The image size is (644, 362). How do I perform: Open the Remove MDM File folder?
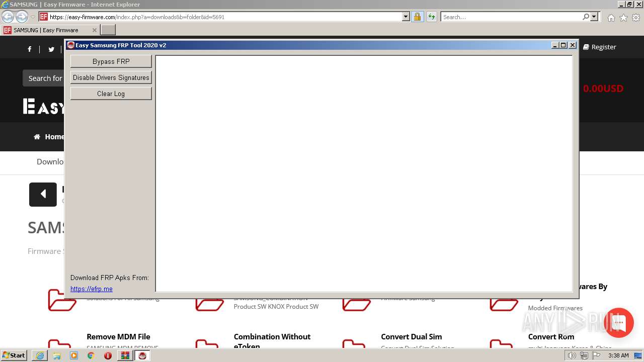pos(118,336)
